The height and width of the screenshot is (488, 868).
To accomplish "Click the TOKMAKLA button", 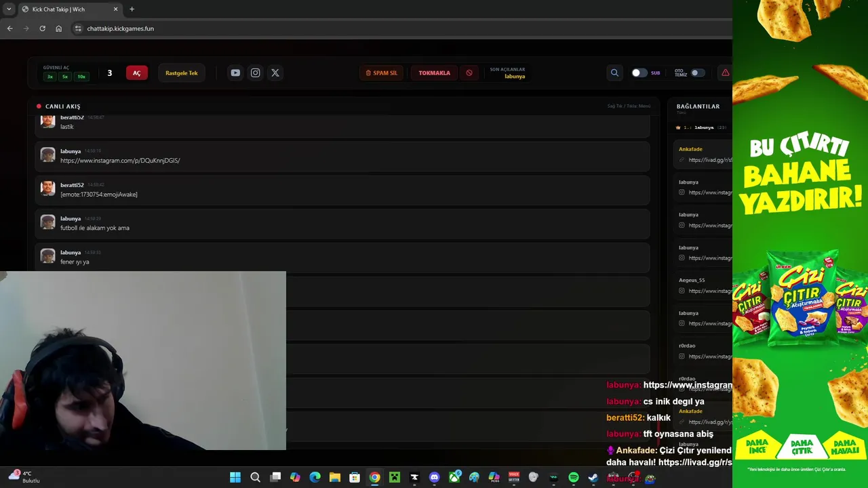I will tap(434, 73).
